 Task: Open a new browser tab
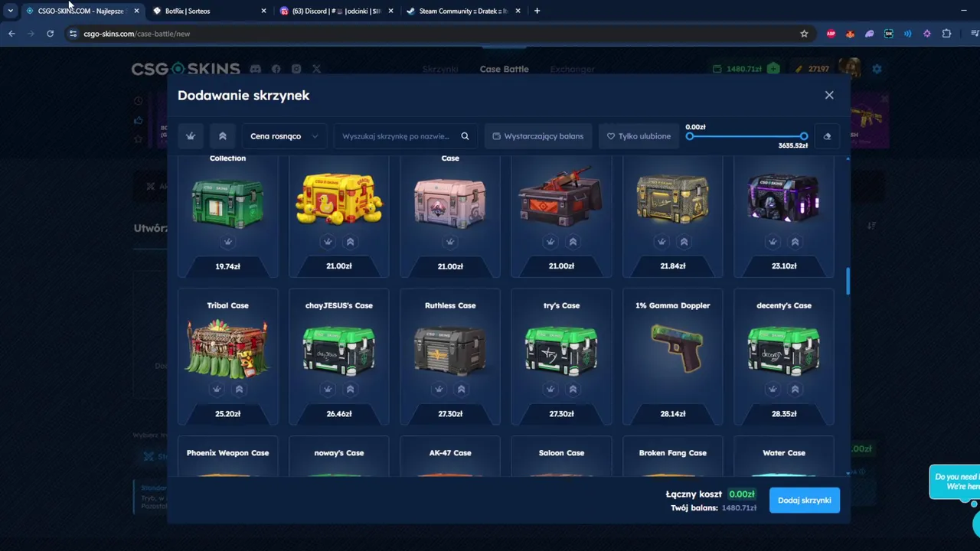click(537, 11)
